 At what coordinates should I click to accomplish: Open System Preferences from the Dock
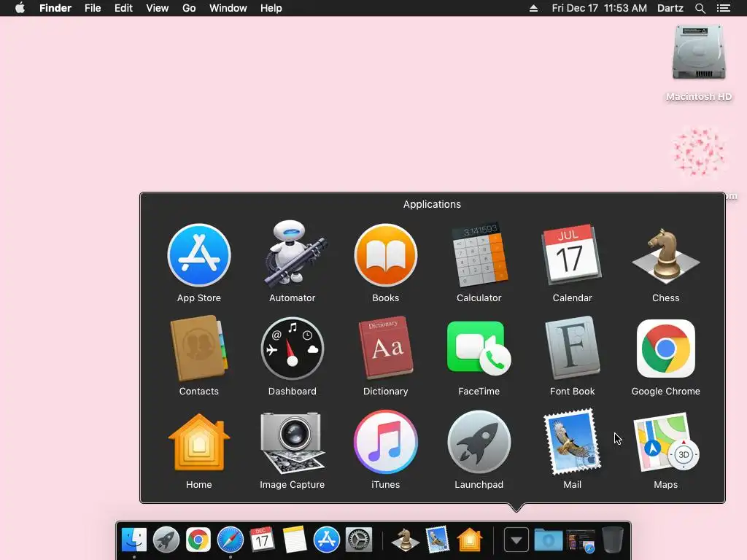[x=359, y=540]
